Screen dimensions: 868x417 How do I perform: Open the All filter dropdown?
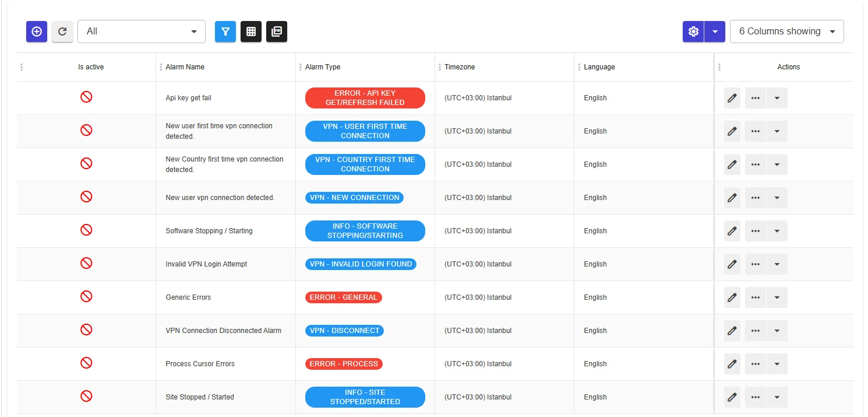(x=142, y=31)
